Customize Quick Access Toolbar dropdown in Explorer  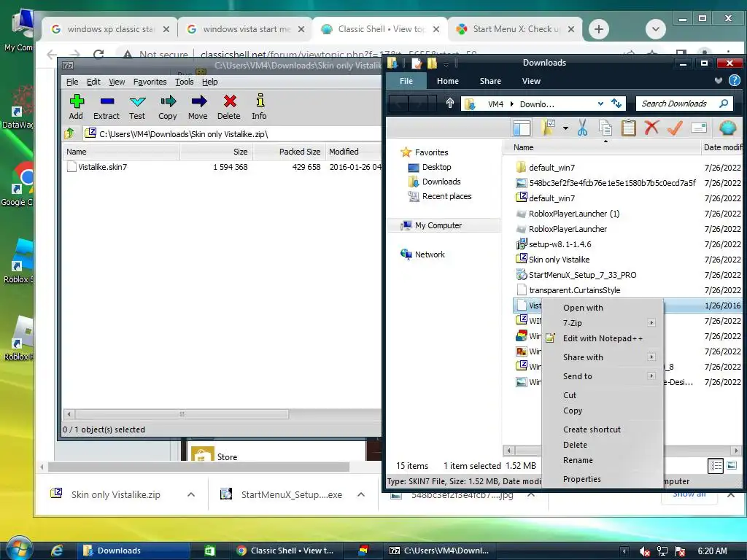(x=446, y=63)
